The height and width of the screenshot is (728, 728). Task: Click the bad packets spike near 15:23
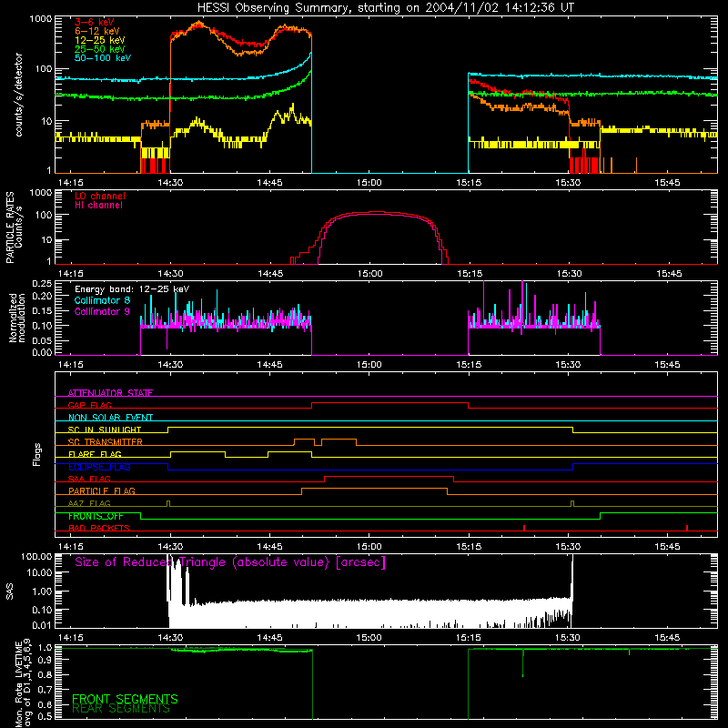point(524,528)
